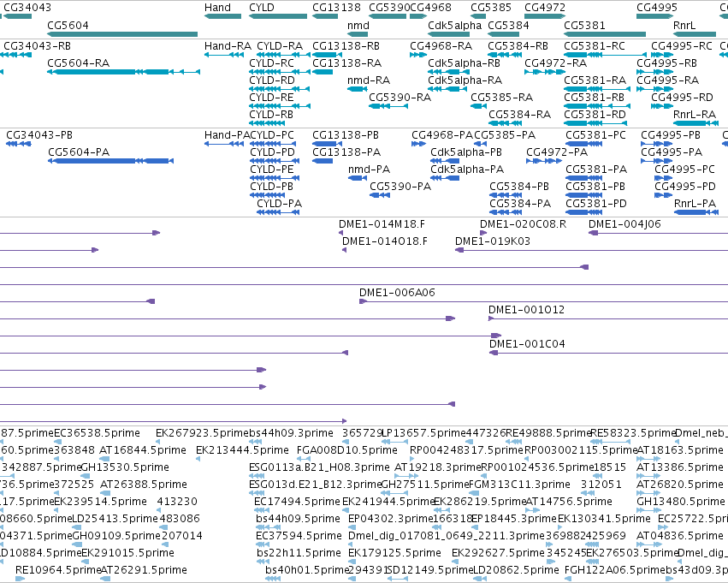Click the AT16844.5prime EST label
728x583 pixels.
(143, 450)
